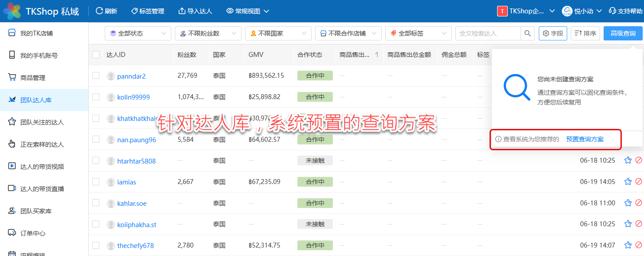This screenshot has width=644, height=256.
Task: Star the thechefy678 row
Action: [628, 245]
